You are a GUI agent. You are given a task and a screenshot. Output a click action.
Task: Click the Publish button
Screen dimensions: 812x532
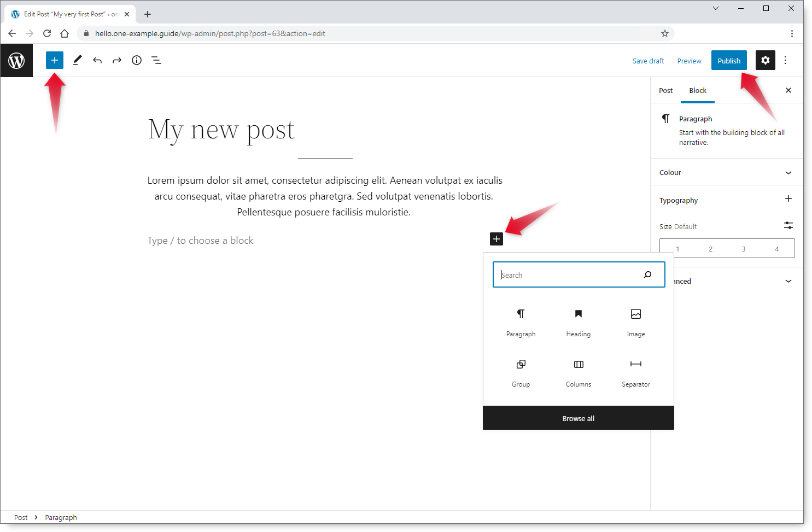pyautogui.click(x=728, y=61)
